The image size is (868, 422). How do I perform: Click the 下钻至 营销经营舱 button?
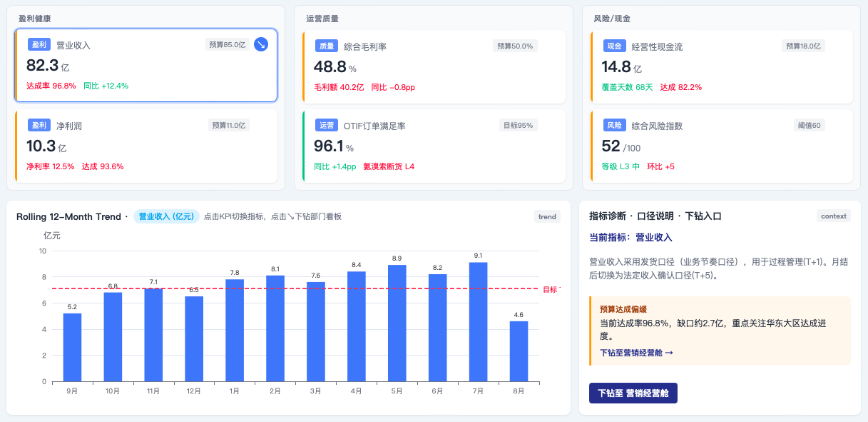pyautogui.click(x=633, y=393)
